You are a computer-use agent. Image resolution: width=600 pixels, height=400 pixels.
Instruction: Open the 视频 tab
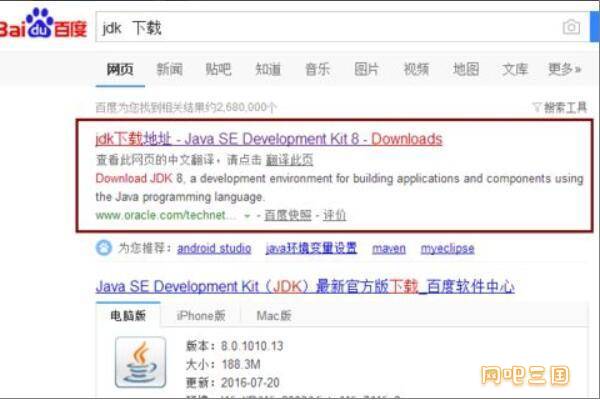[x=416, y=69]
